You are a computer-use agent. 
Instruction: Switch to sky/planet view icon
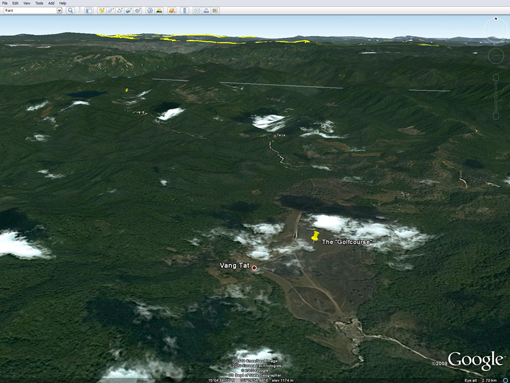pyautogui.click(x=172, y=10)
